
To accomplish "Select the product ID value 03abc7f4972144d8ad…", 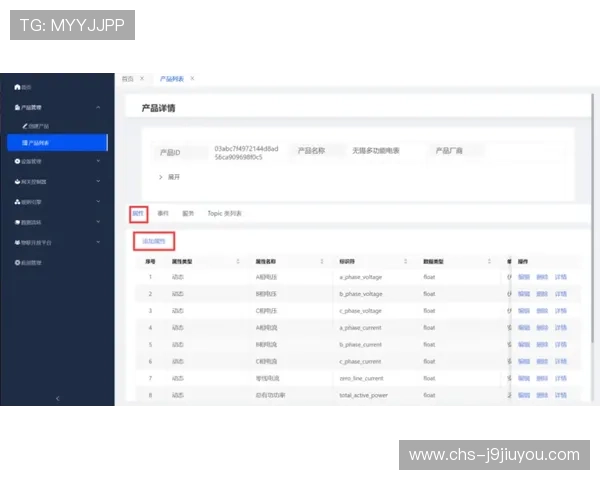I will pyautogui.click(x=246, y=153).
